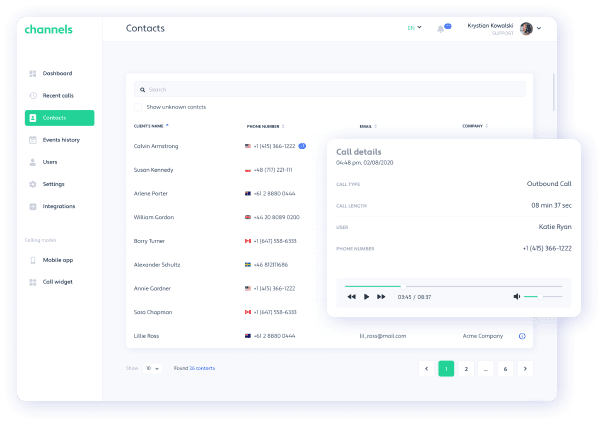Click Katie Ryan in Call details

[x=555, y=227]
